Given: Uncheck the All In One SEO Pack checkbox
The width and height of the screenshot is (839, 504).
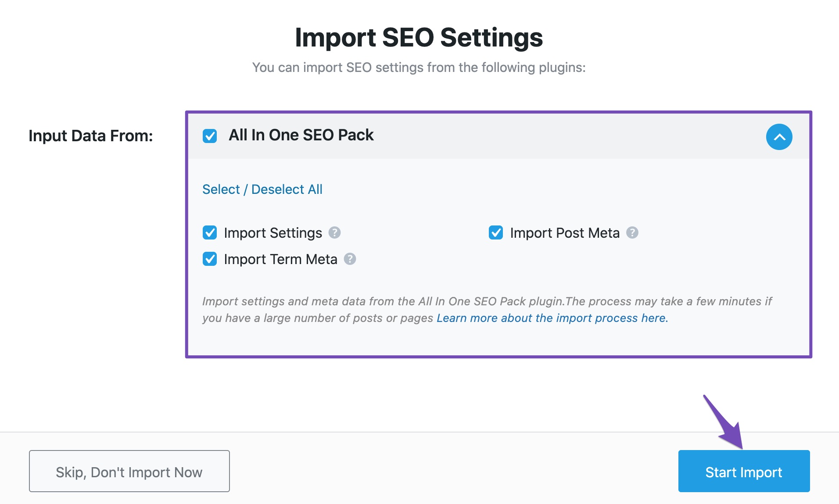Looking at the screenshot, I should [x=210, y=136].
